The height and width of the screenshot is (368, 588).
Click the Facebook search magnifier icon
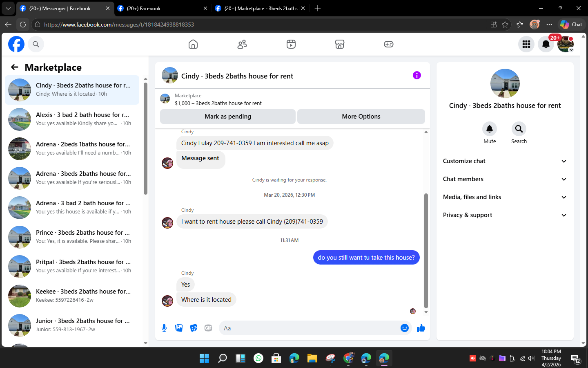36,44
